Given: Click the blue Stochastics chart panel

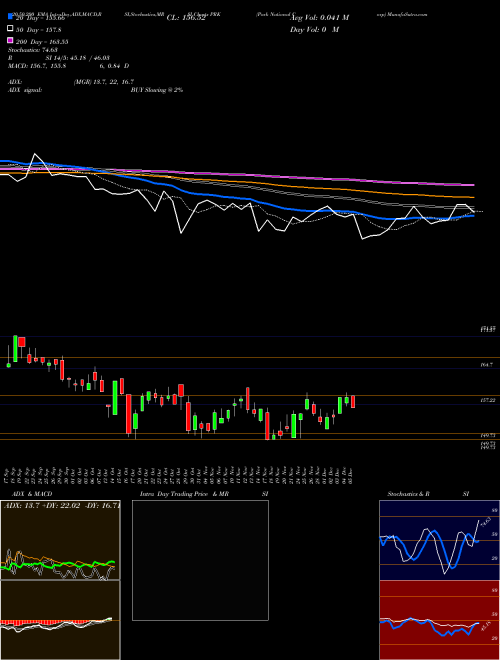Looking at the screenshot, I should click(439, 540).
